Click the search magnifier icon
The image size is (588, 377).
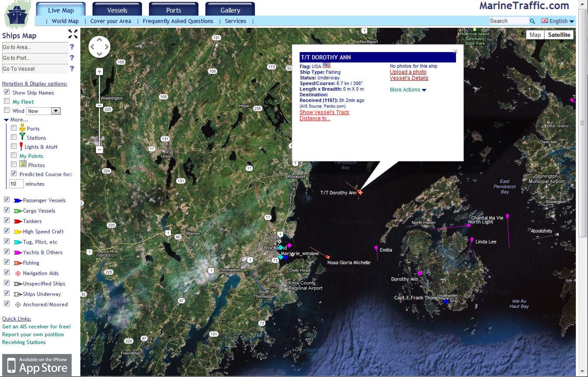(x=532, y=21)
